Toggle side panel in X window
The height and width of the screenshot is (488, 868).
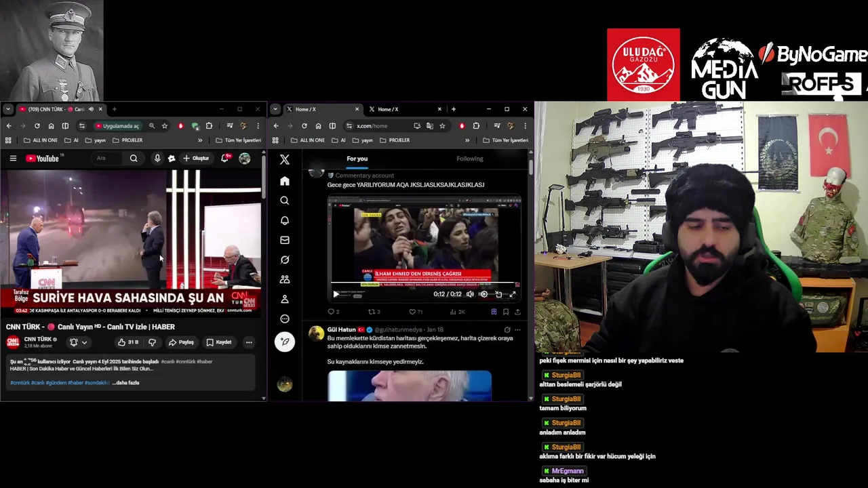[332, 125]
